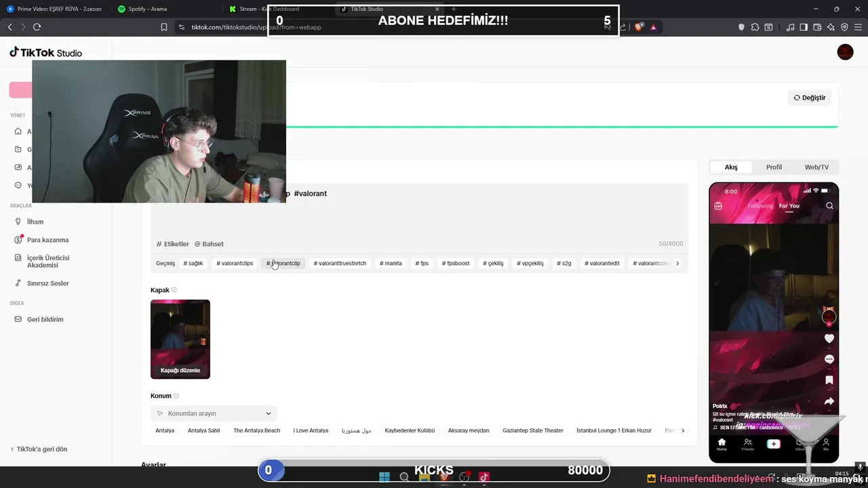Open the Windows taskbar search icon

tap(404, 477)
